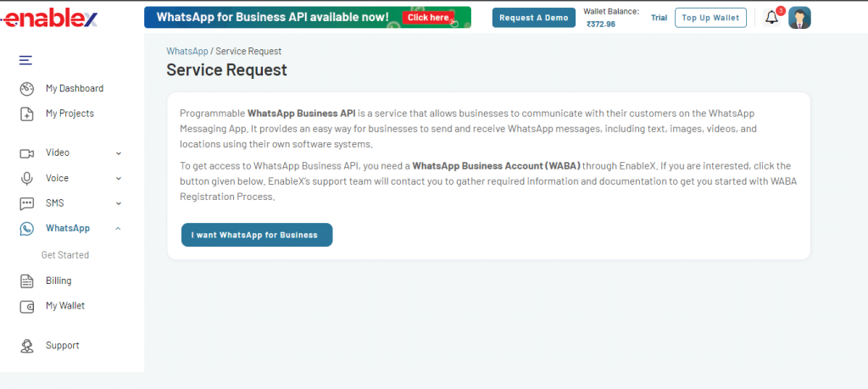The height and width of the screenshot is (389, 868).
Task: Click the Trial account label
Action: [x=659, y=18]
